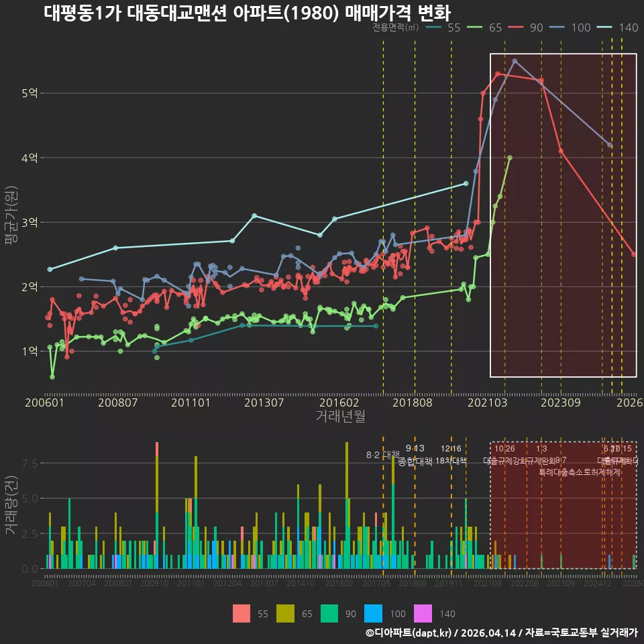
Task: Click the 100 blue-gray legend line marker
Action: tap(557, 28)
